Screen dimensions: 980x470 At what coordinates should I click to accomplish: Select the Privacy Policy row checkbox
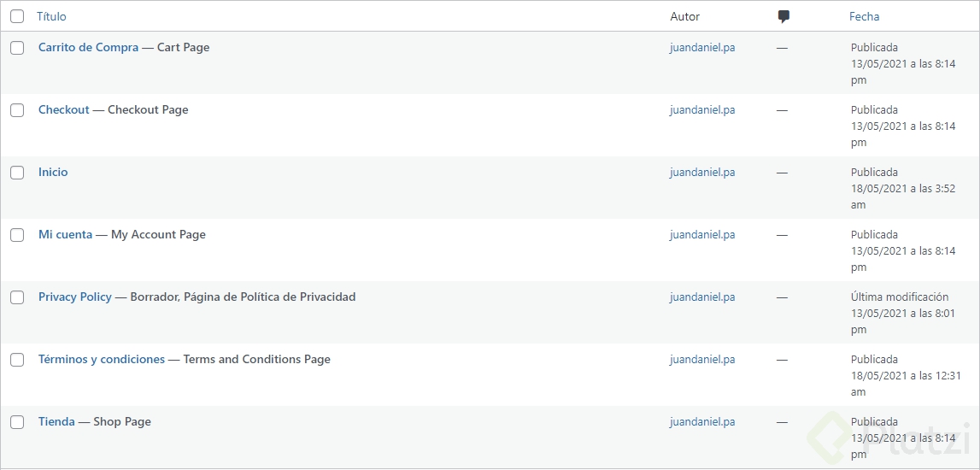click(17, 297)
